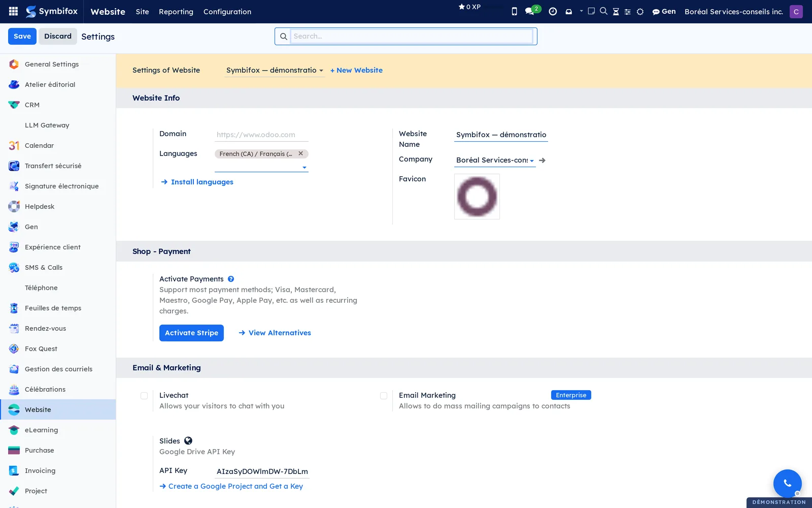Enable the Email Marketing checkbox
The width and height of the screenshot is (812, 508).
coord(384,396)
